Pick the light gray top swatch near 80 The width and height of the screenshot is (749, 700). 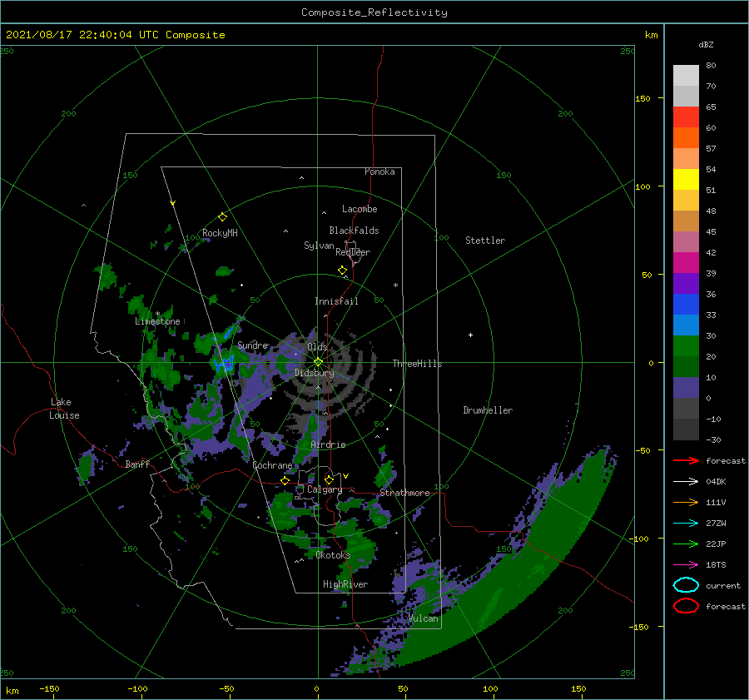tap(686, 76)
